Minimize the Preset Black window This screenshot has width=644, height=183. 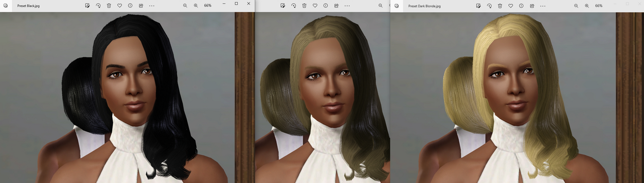(224, 4)
